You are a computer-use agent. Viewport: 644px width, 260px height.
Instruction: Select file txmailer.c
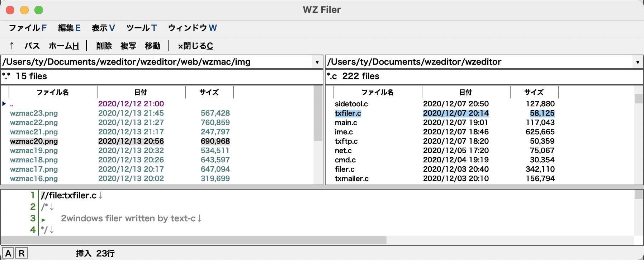coord(351,178)
